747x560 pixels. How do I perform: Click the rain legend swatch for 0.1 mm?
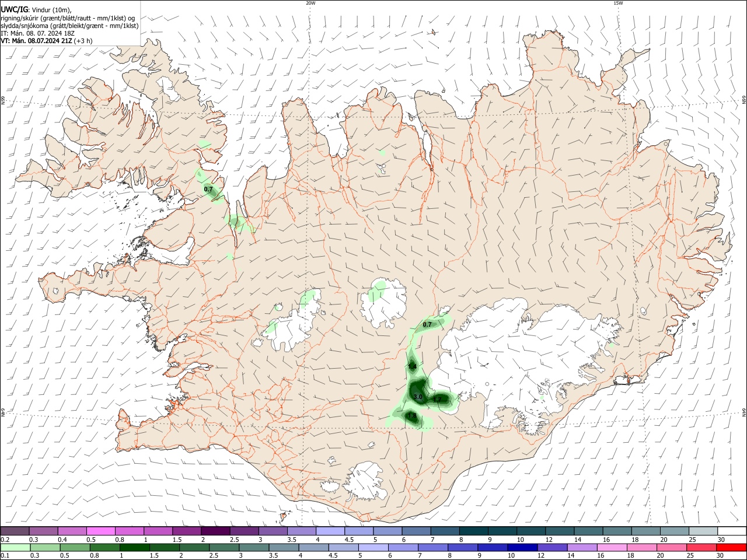[x=15, y=547]
